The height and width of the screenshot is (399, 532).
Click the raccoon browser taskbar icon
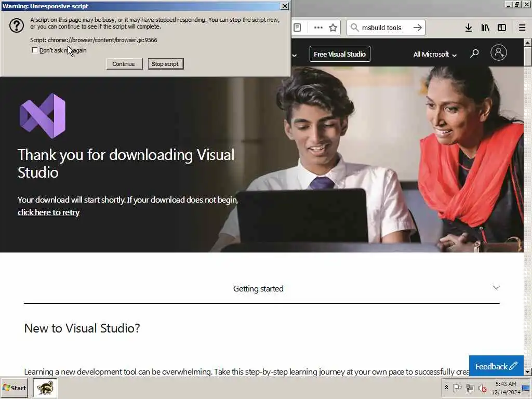point(45,388)
